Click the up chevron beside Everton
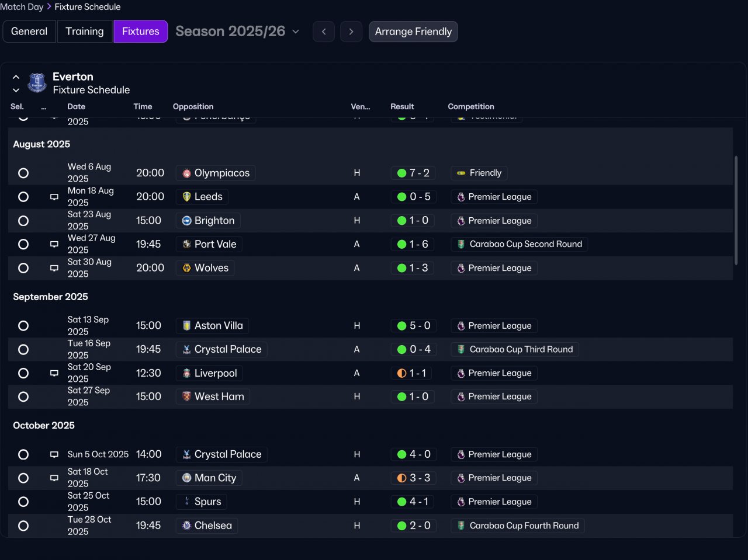 (x=16, y=77)
